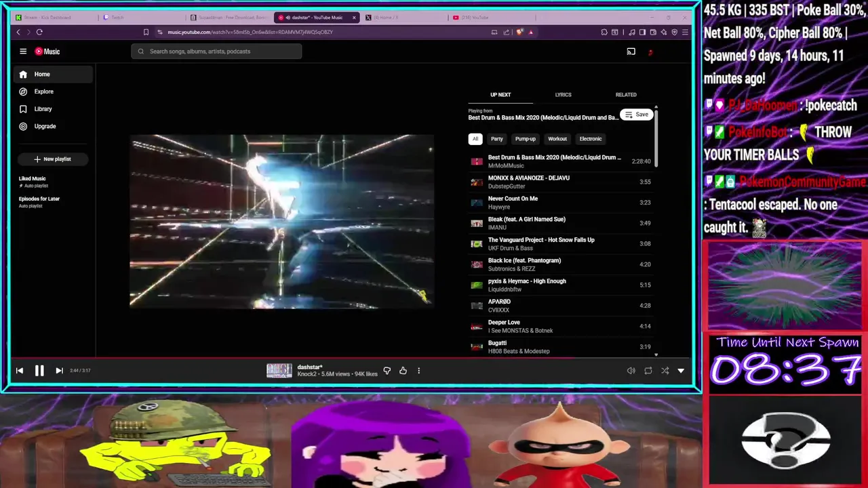Select the Pump-up filter chip
868x488 pixels.
pos(526,139)
